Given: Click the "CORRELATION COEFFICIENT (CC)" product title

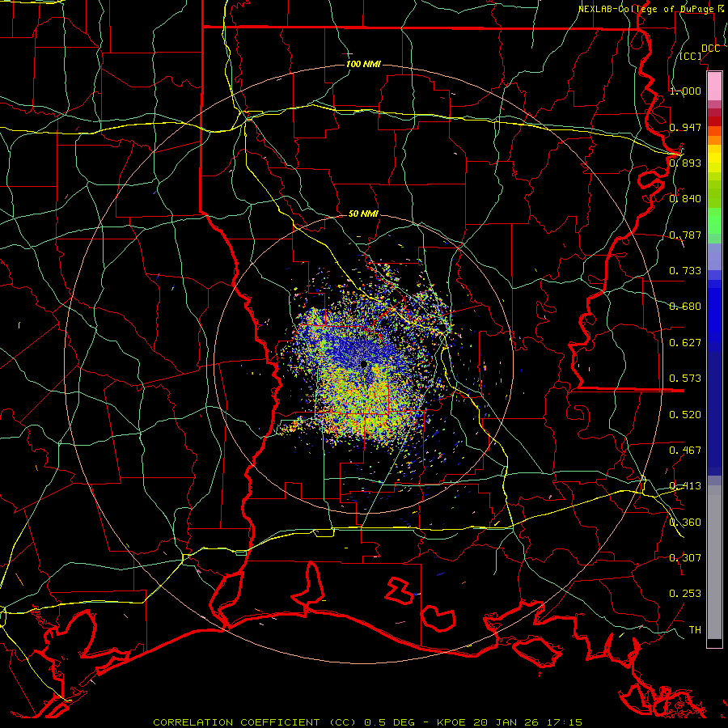Looking at the screenshot, I should pos(255,722).
